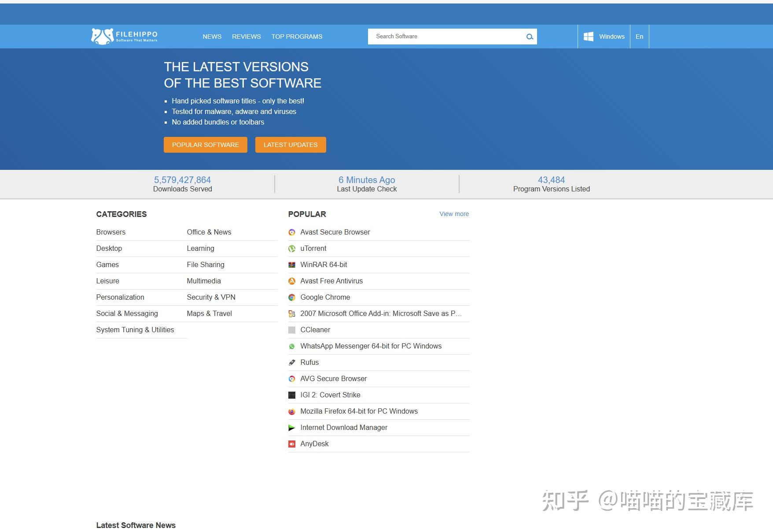The width and height of the screenshot is (773, 532).
Task: Click the LATEST UPDATES button
Action: coord(291,145)
